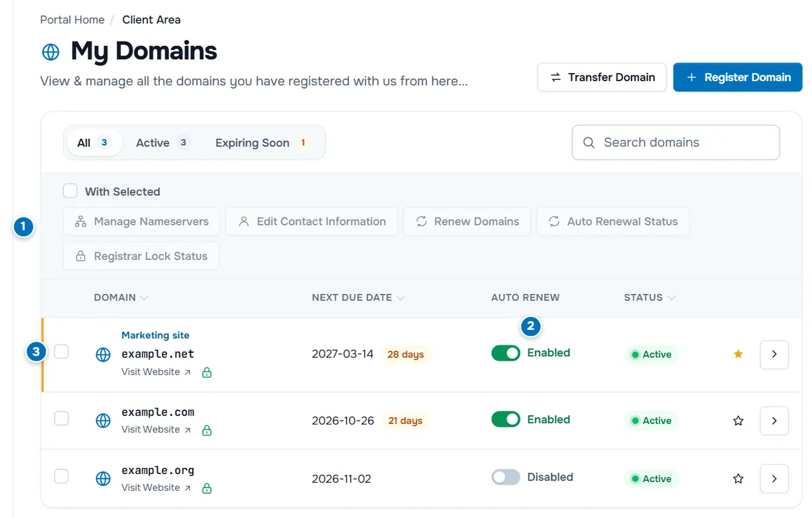812x518 pixels.
Task: Click the Transfer Domain button
Action: coord(602,77)
